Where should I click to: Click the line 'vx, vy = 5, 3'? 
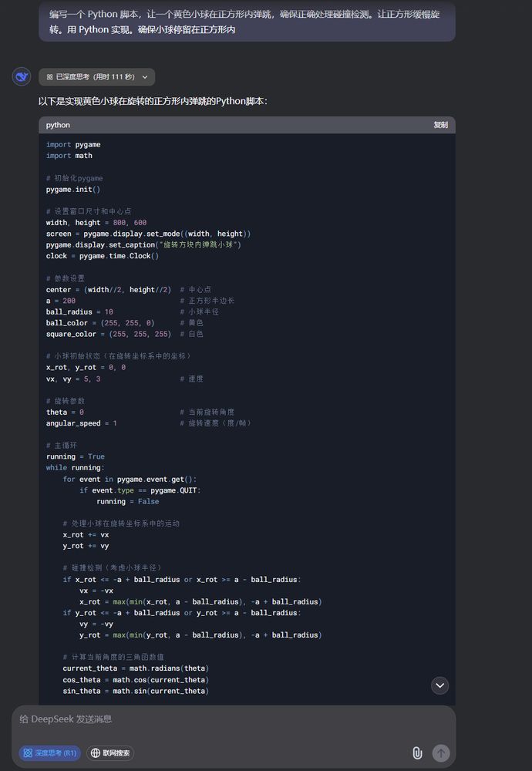click(73, 379)
